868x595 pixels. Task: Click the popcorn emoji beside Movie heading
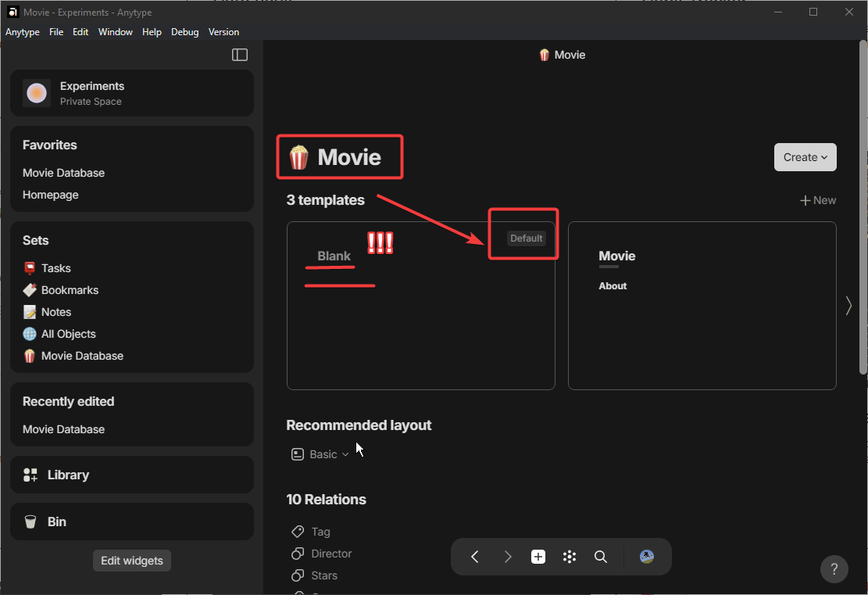(x=299, y=157)
